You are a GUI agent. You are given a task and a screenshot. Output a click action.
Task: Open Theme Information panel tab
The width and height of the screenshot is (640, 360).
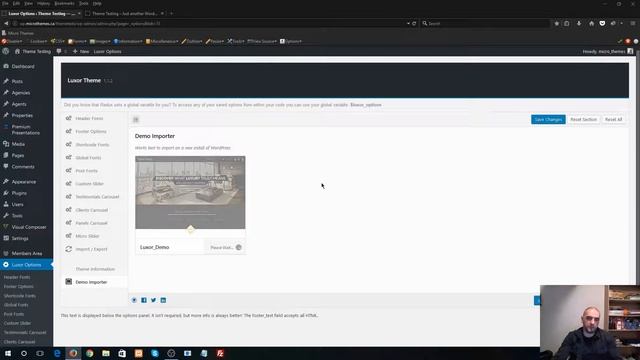pyautogui.click(x=95, y=269)
